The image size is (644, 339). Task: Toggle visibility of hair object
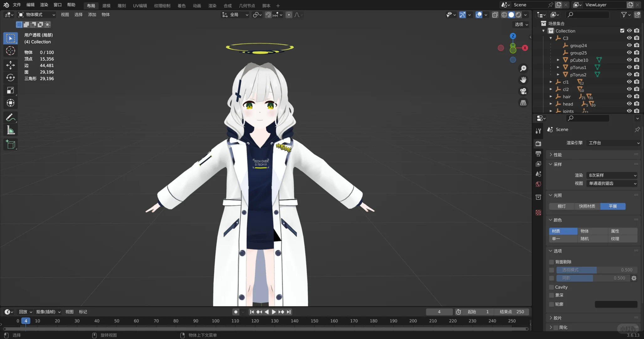click(629, 97)
